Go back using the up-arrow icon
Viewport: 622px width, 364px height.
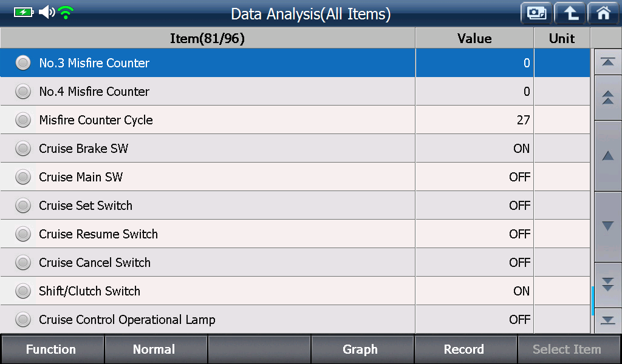point(570,13)
